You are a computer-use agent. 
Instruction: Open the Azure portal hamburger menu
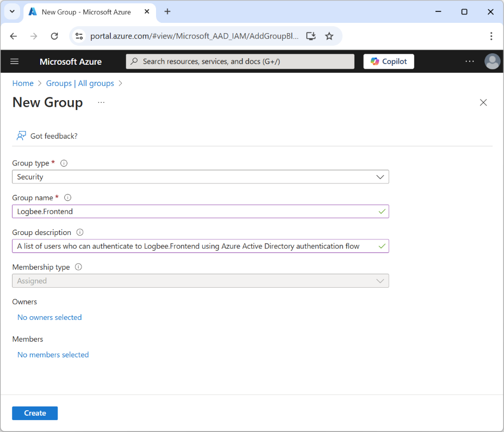point(15,61)
